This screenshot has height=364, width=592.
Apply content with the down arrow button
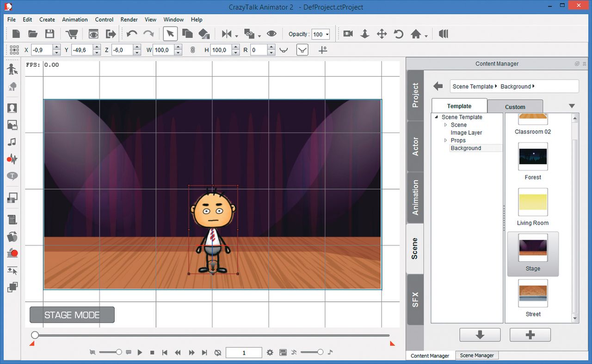[x=480, y=335]
